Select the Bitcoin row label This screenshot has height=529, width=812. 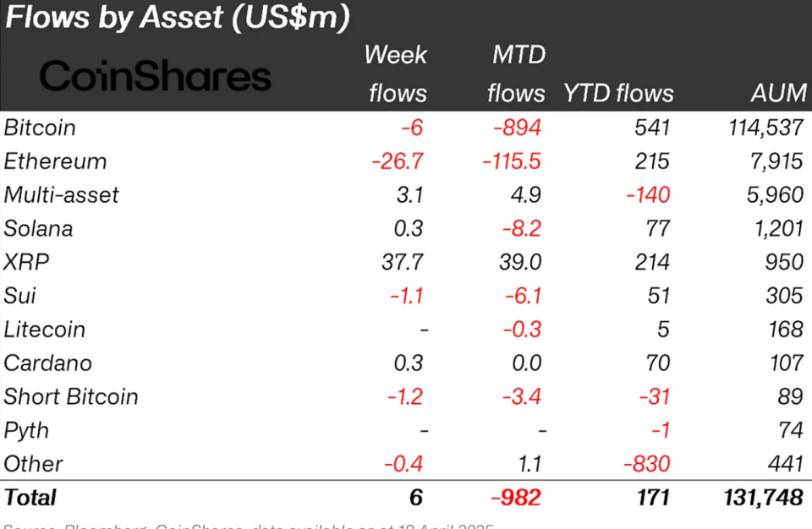pyautogui.click(x=40, y=128)
